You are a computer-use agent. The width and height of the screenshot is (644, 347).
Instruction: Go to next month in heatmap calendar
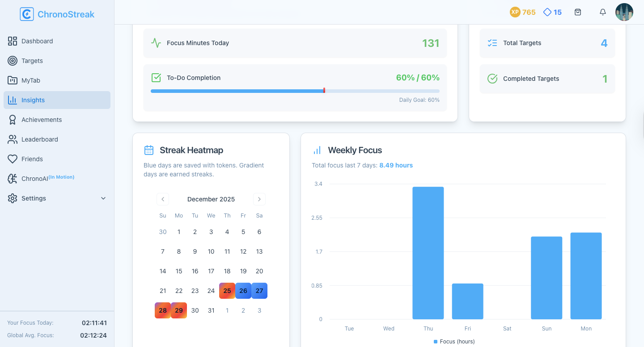tap(259, 199)
